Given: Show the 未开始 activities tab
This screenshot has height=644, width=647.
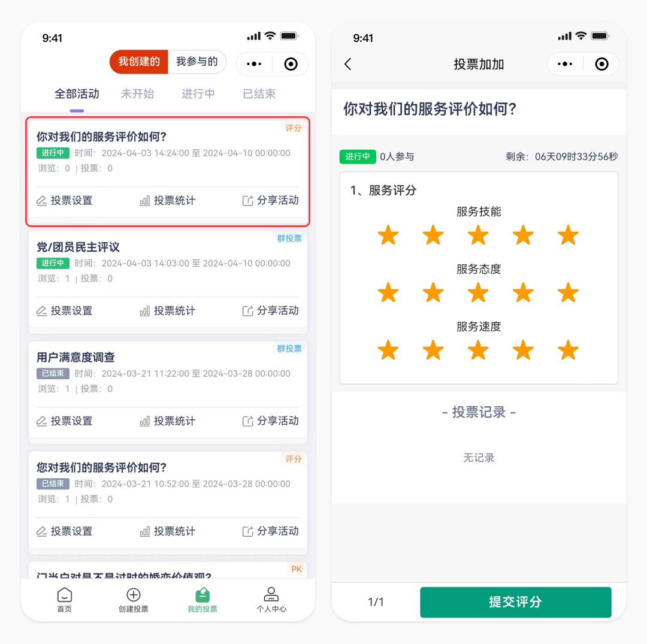Looking at the screenshot, I should 137,93.
